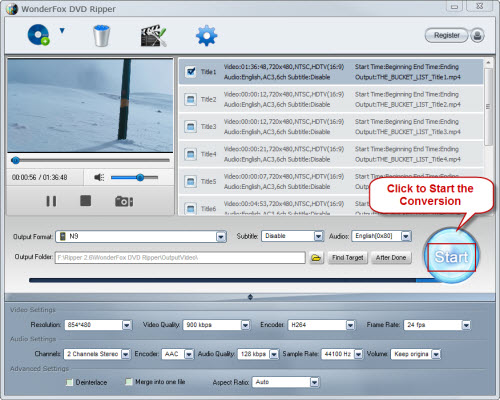Screen dimensions: 500x400
Task: Click the N9 phone icon in Output Format
Action: click(62, 237)
